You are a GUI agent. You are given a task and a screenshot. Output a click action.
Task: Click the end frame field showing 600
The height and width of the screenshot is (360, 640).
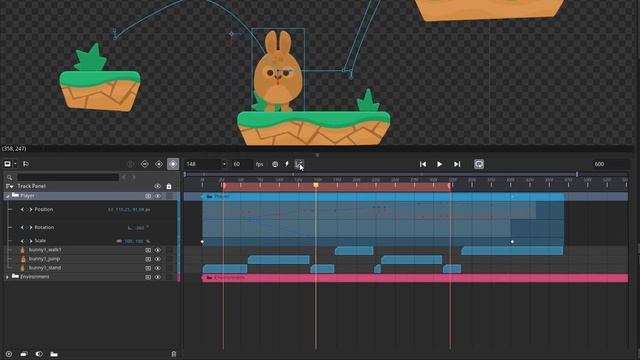pos(610,164)
